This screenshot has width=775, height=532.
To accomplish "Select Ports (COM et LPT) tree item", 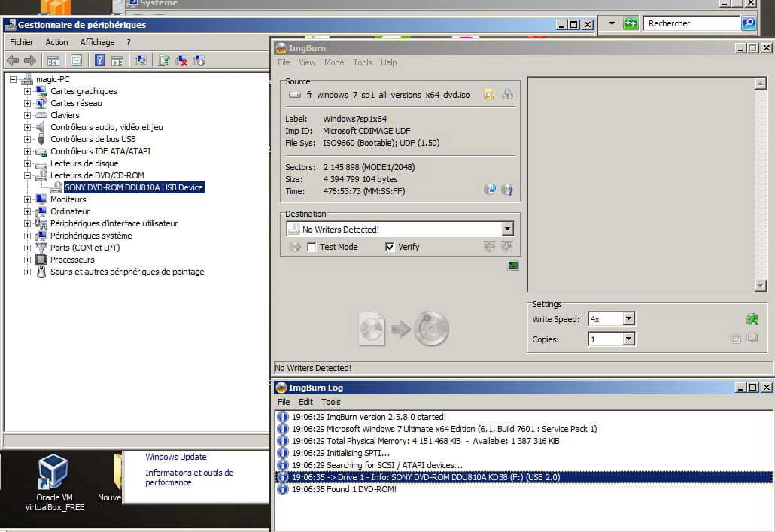I will (x=85, y=248).
